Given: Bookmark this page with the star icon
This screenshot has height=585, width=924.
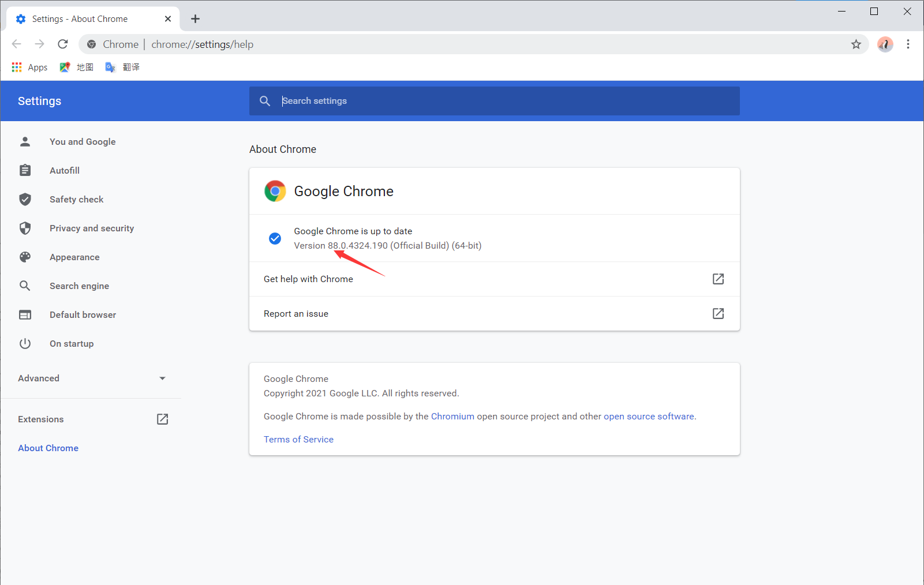Looking at the screenshot, I should pos(856,44).
